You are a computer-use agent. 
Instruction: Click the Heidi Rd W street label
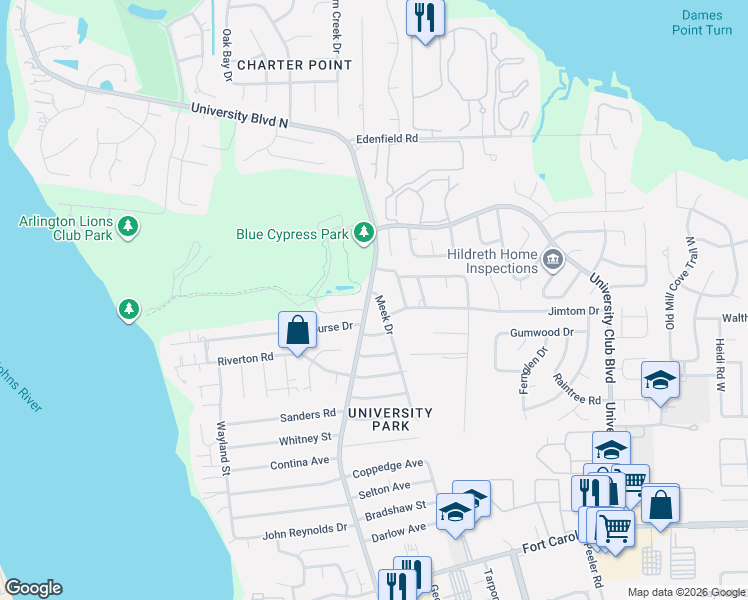[x=720, y=365]
